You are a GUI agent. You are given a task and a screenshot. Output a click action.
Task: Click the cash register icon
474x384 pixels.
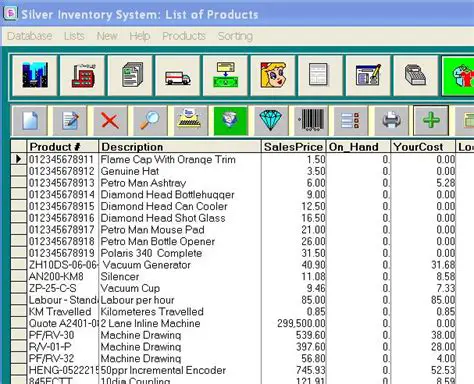click(416, 76)
